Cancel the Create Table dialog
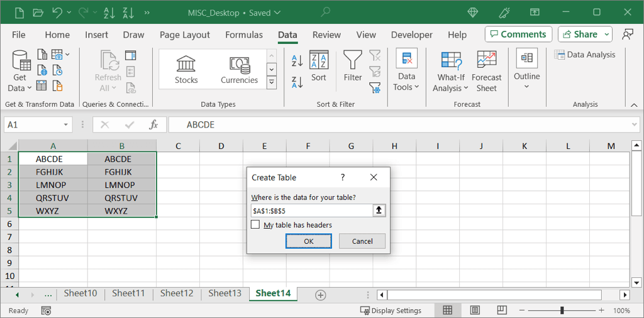 click(x=362, y=241)
